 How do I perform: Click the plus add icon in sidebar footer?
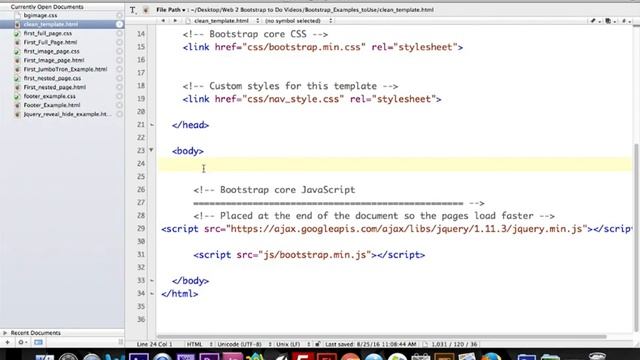click(7, 342)
